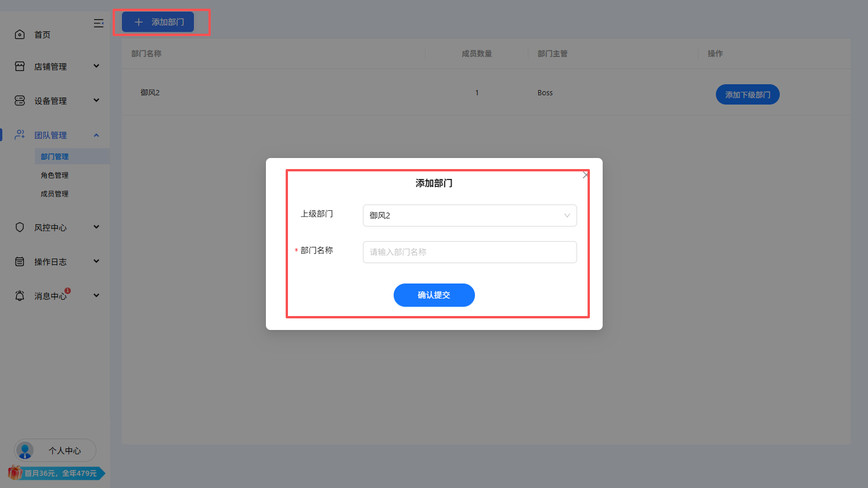Click the home icon beside 首页
The height and width of the screenshot is (488, 868).
pos(20,34)
